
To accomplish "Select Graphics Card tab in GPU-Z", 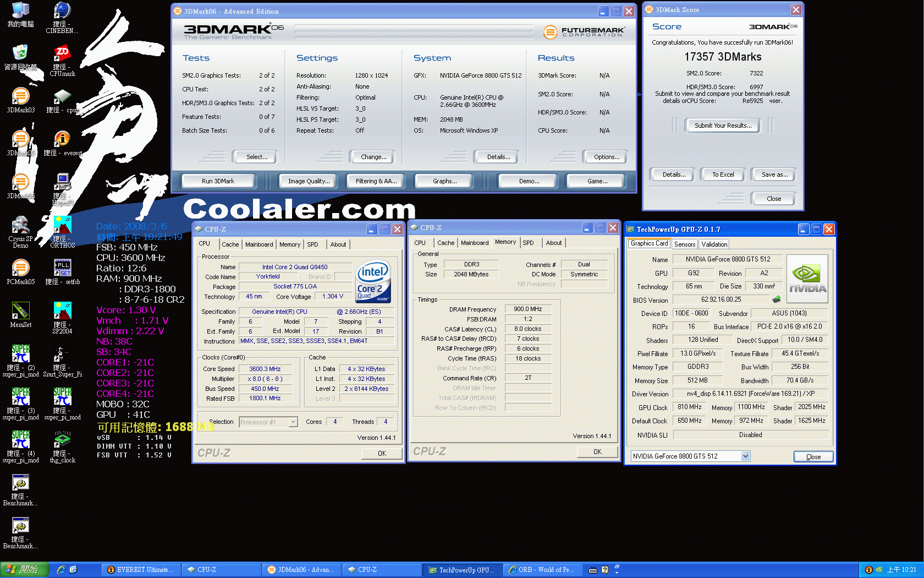I will (x=650, y=243).
